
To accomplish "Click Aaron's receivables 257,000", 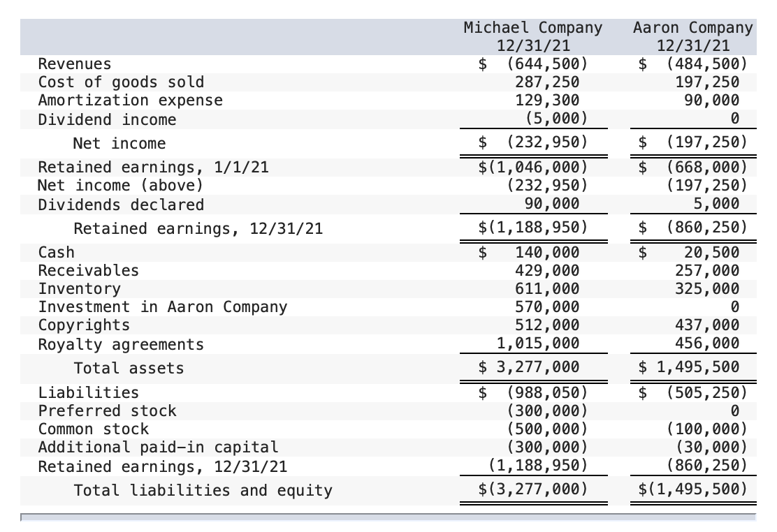I will (x=707, y=270).
